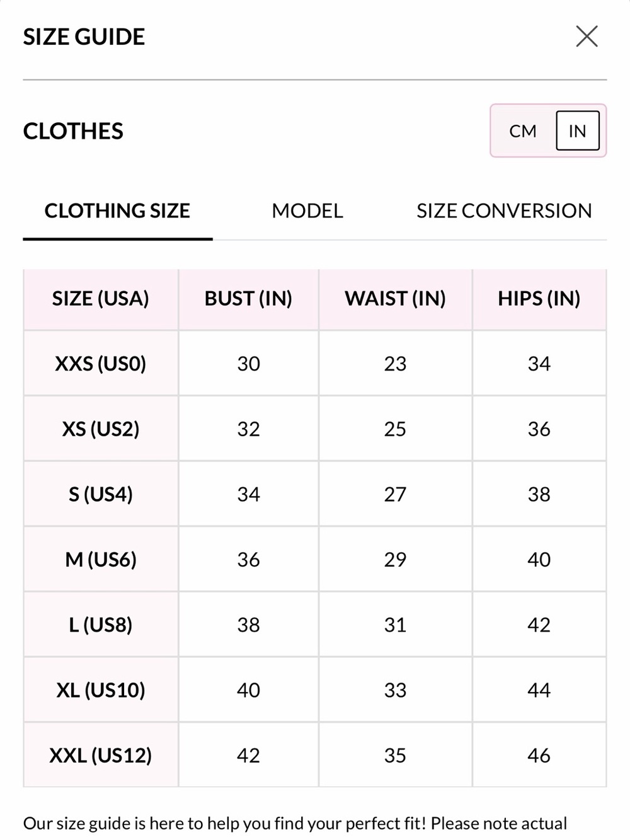Screen dimensions: 630x840
Task: Open the SIZE CONVERSION tab
Action: tap(504, 210)
